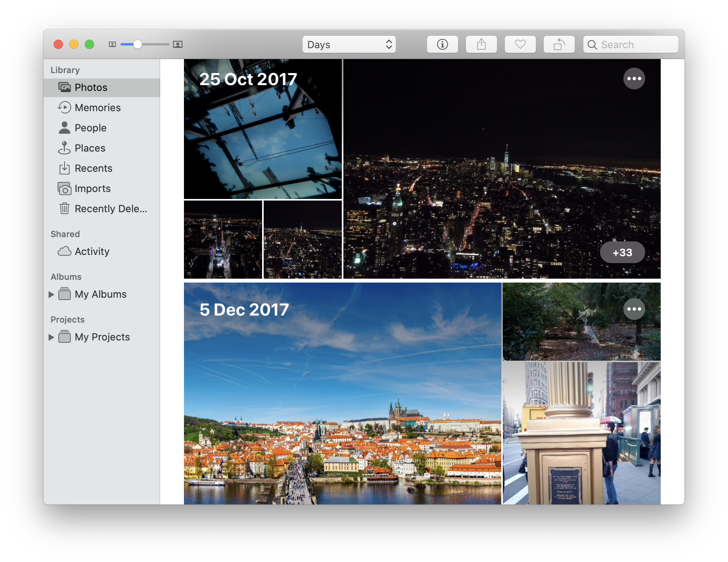The image size is (728, 562).
Task: Open the People section
Action: pos(91,128)
